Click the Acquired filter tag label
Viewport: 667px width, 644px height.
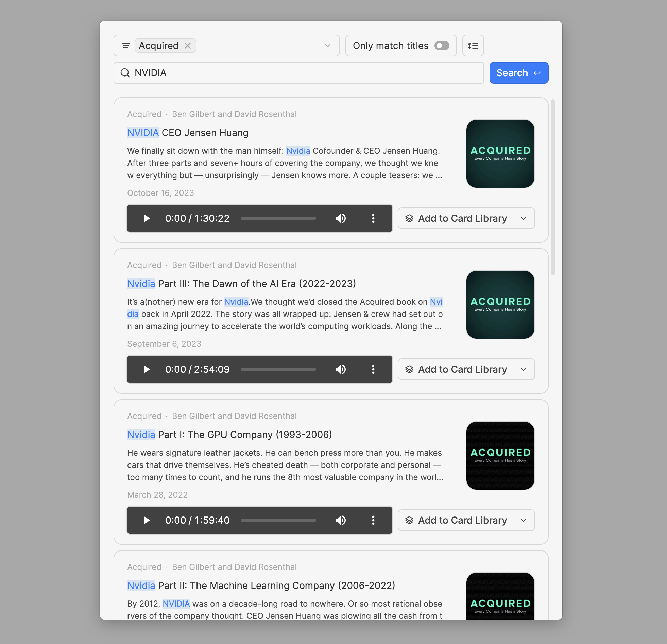pos(158,46)
